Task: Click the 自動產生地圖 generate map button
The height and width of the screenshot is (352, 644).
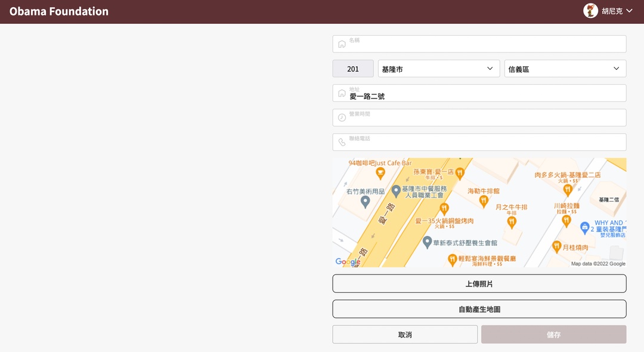Action: [x=479, y=309]
